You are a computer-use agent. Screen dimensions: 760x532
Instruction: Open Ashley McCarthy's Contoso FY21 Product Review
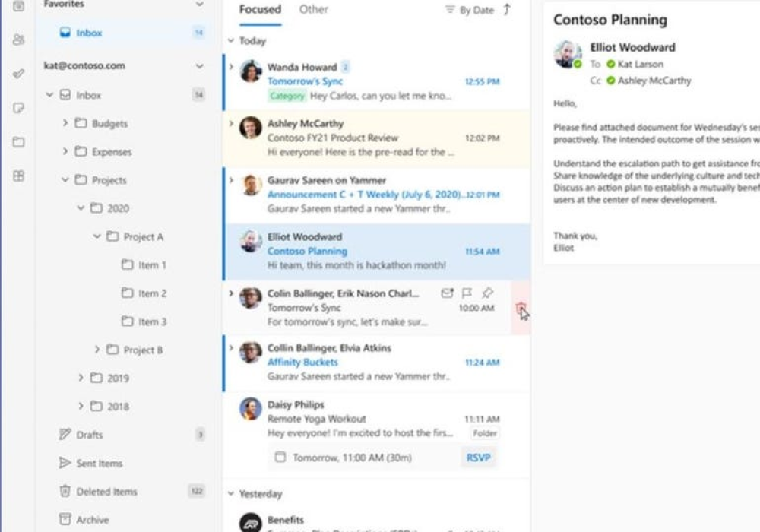377,138
